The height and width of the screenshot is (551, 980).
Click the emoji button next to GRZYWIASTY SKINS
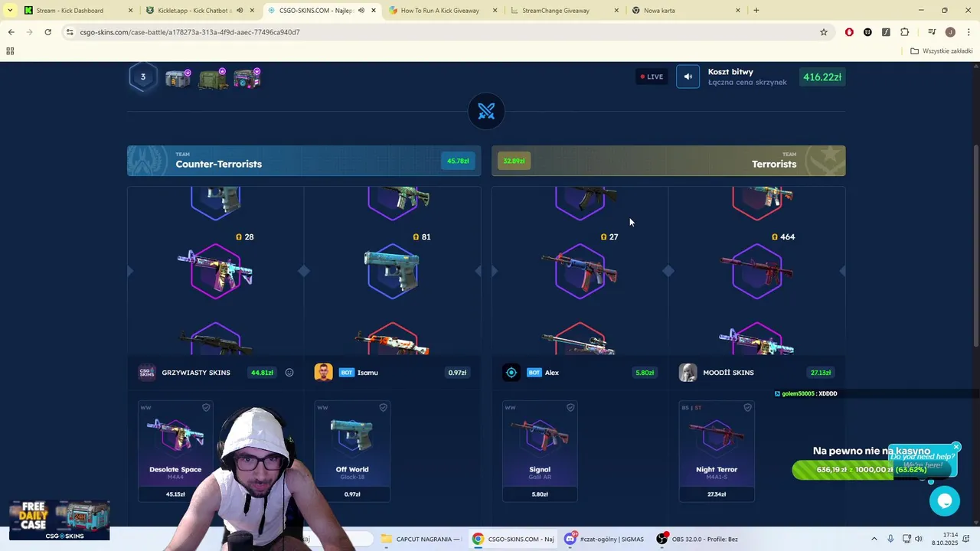click(x=289, y=373)
